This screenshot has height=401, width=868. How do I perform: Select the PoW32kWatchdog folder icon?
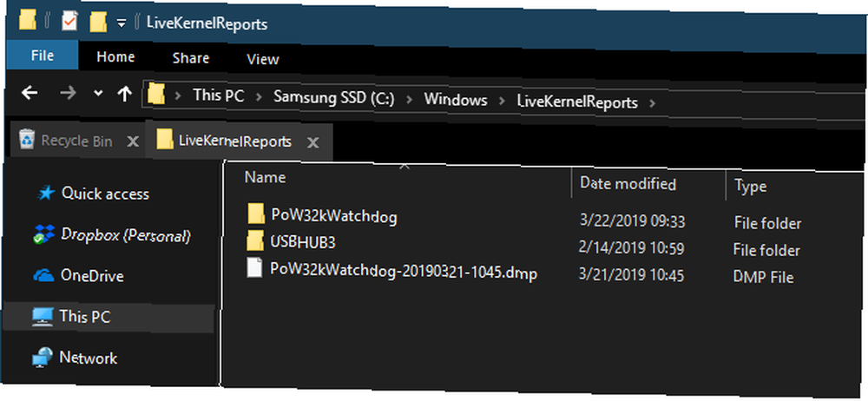coord(256,214)
